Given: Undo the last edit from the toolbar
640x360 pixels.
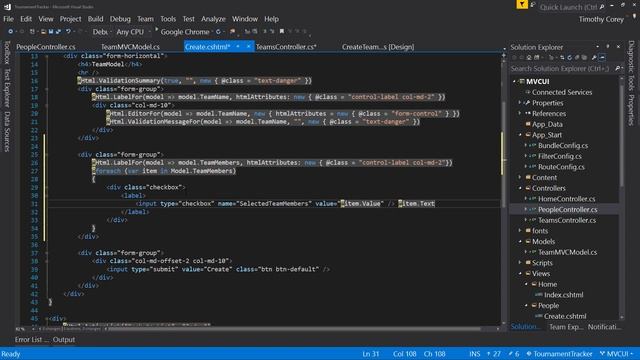Looking at the screenshot, I should click(68, 31).
